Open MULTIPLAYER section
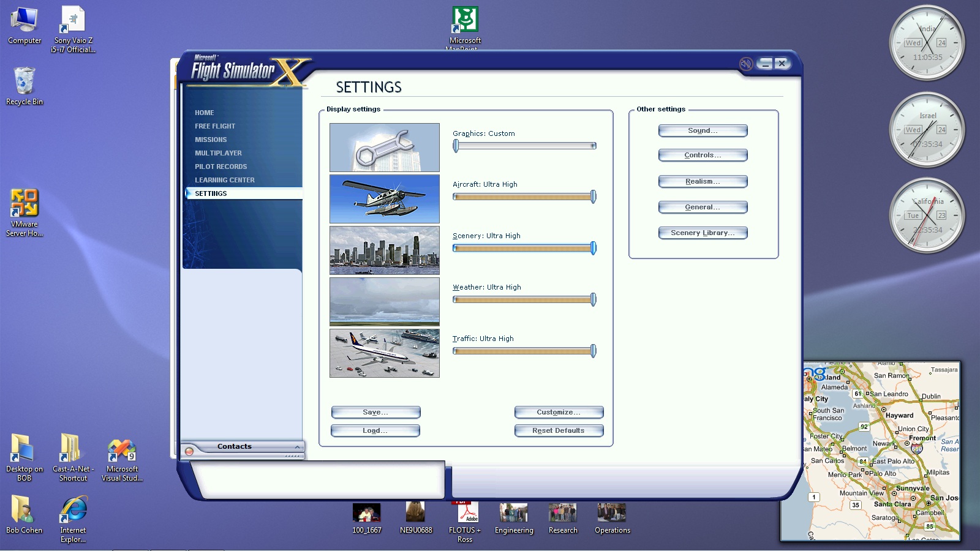Screen dimensions: 980x551 (x=218, y=153)
